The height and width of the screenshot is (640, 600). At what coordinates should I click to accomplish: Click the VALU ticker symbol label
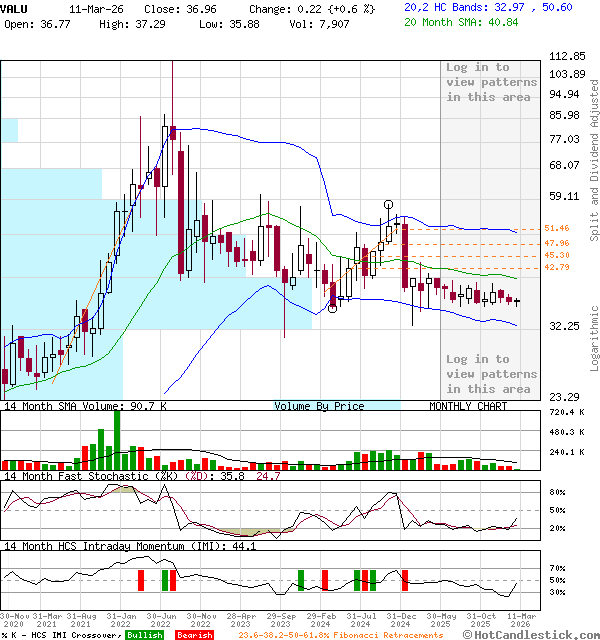pyautogui.click(x=14, y=7)
